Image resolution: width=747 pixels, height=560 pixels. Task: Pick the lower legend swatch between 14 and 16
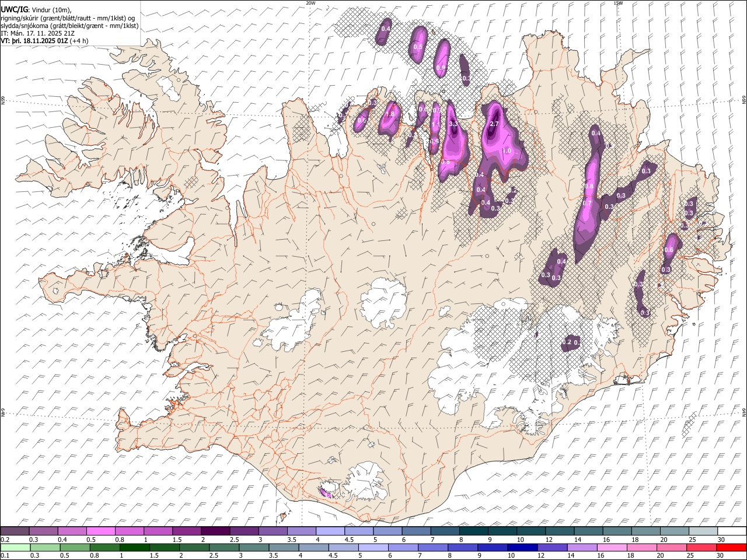point(581,547)
